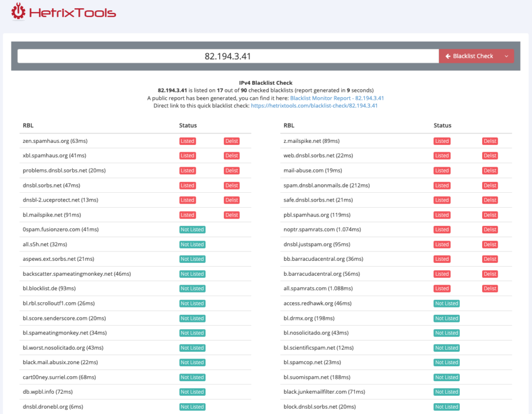Click the bl.nosolicitado.org (43ms) entry
This screenshot has width=532, height=414.
pos(316,333)
